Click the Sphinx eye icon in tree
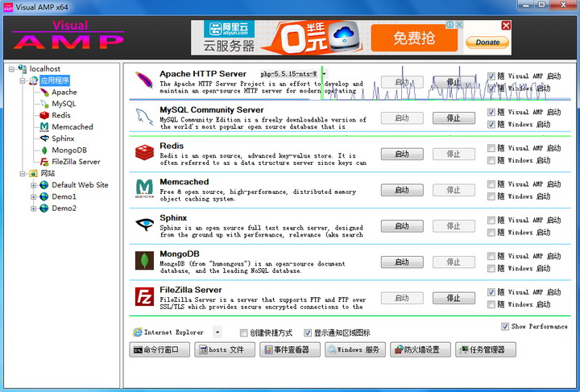 coord(44,138)
